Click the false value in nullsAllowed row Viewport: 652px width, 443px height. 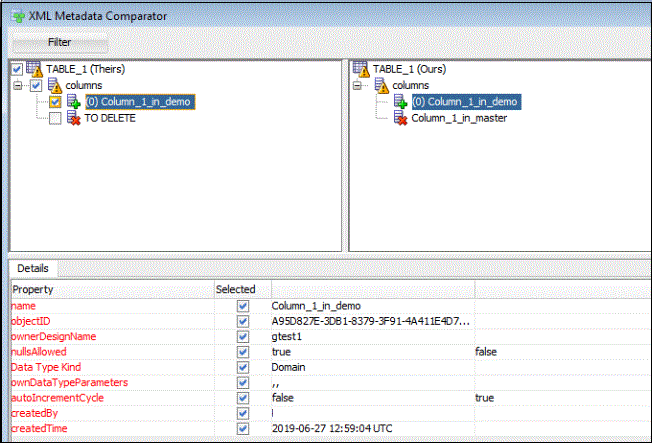(486, 352)
